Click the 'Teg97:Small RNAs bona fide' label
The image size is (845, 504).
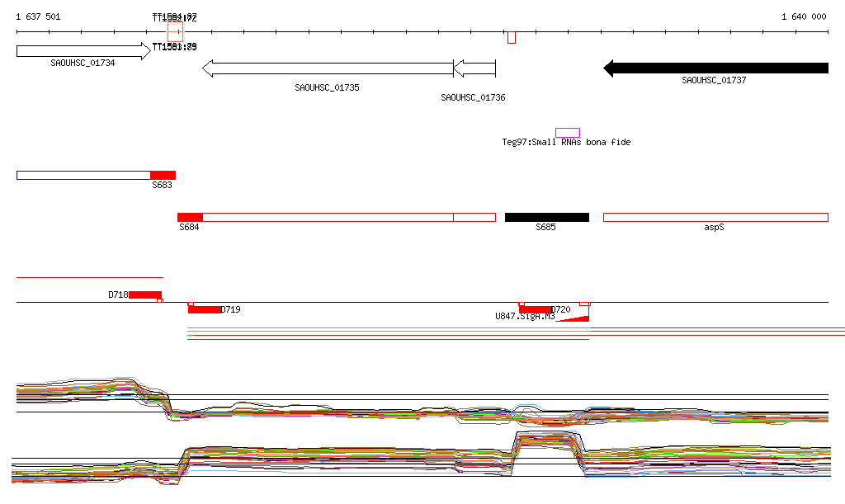(566, 142)
